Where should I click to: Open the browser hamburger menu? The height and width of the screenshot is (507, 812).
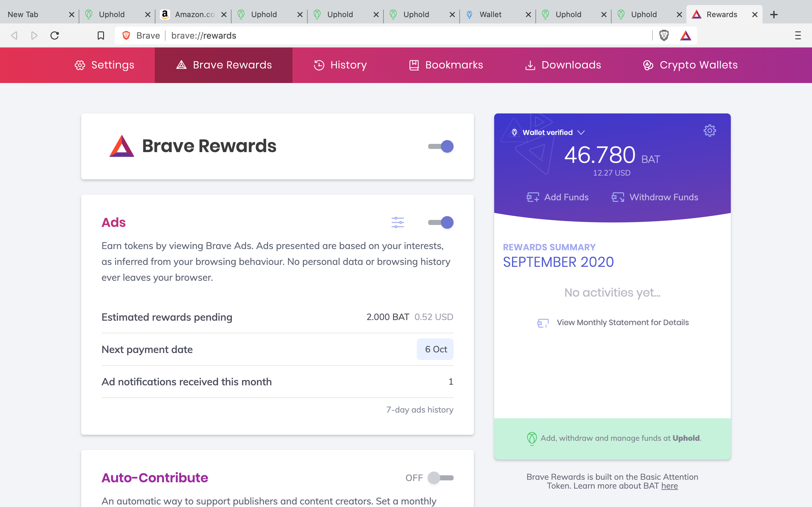tap(798, 35)
